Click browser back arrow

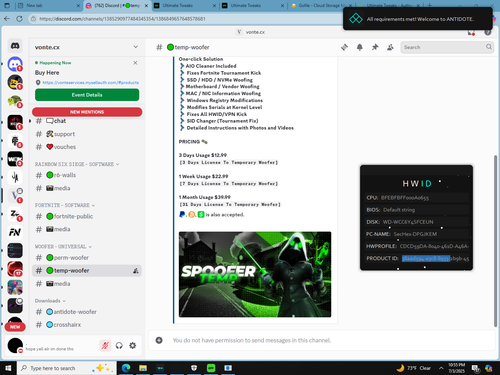[x=7, y=19]
